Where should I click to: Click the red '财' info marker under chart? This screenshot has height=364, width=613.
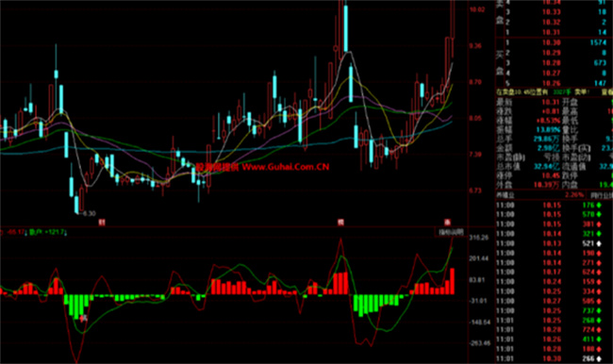(x=102, y=223)
